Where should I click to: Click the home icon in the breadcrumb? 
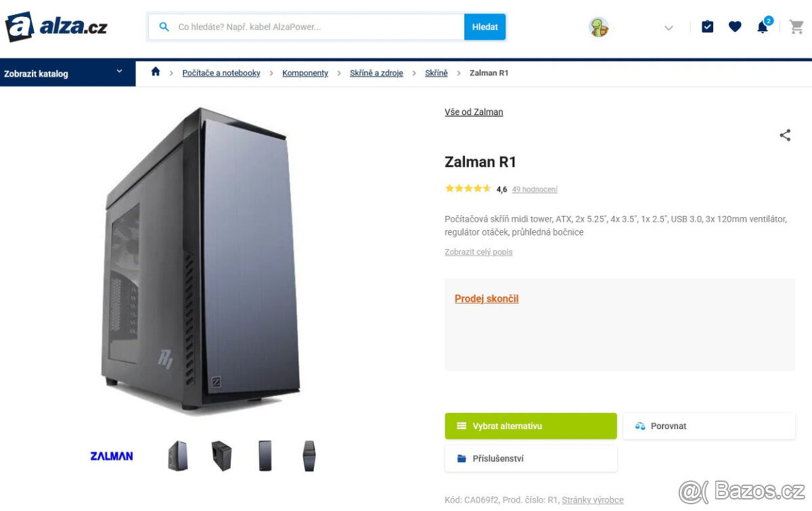tap(155, 71)
